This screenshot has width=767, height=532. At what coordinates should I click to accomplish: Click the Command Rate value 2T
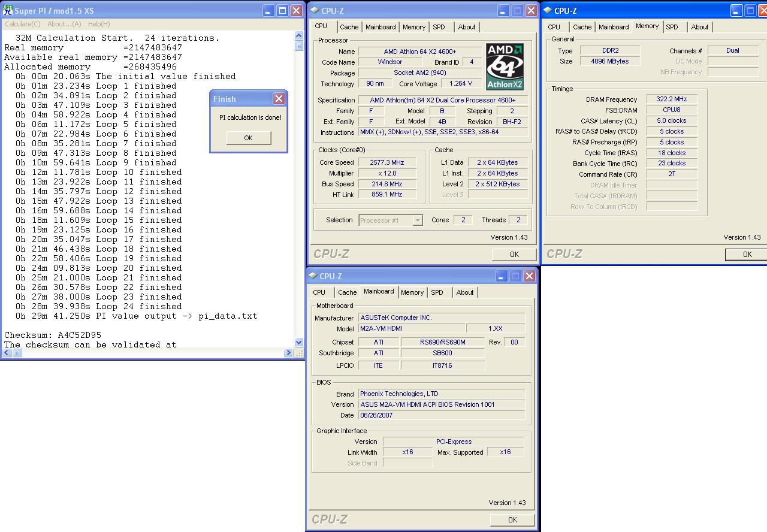pos(672,174)
